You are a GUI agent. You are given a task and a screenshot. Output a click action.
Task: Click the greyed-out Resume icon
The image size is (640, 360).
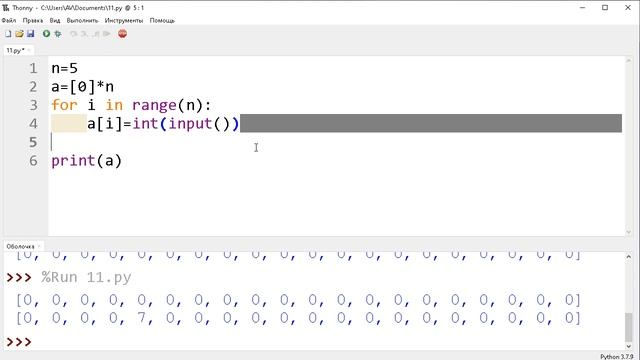[x=107, y=34]
